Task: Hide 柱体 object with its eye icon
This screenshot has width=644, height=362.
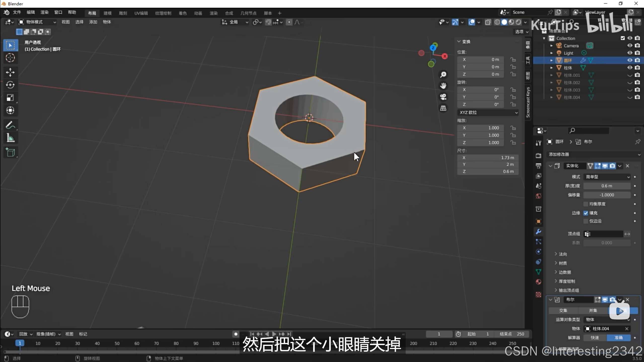Action: point(630,68)
